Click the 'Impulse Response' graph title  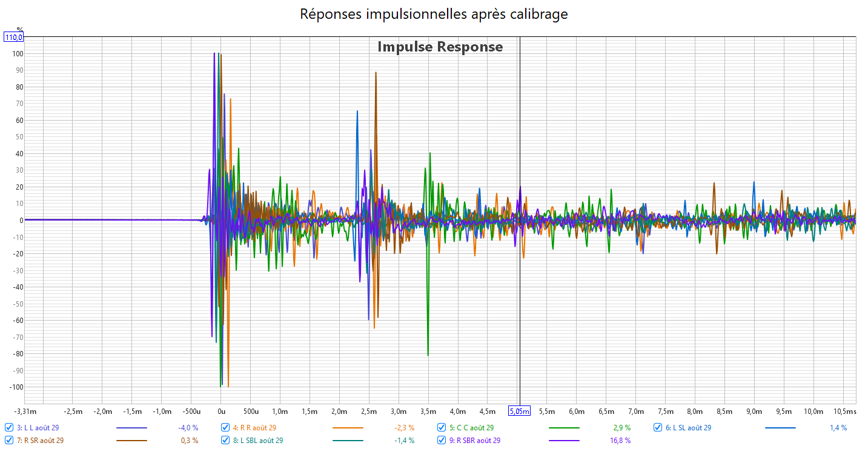click(440, 47)
